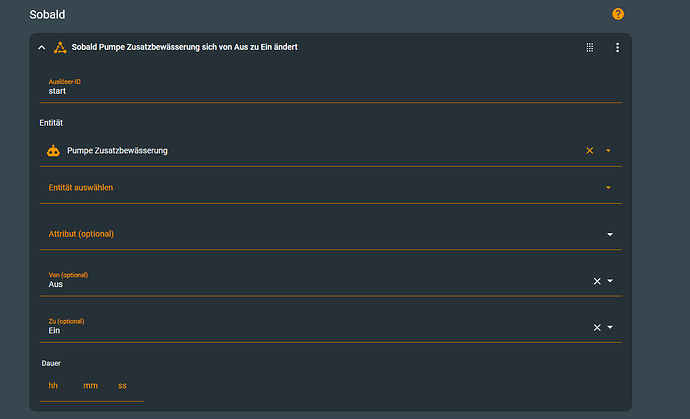The image size is (690, 419).
Task: Click the Pumpe Zusatzbewässerung robot entity icon
Action: pos(53,151)
